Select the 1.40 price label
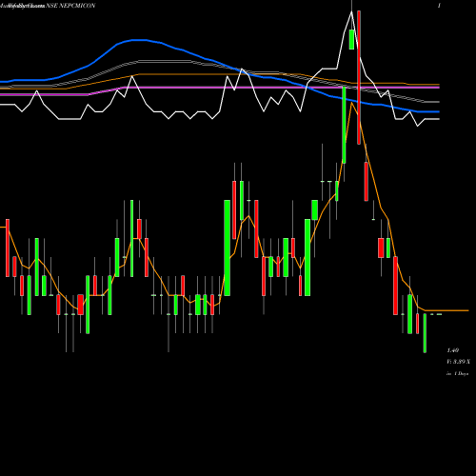 click(x=452, y=350)
